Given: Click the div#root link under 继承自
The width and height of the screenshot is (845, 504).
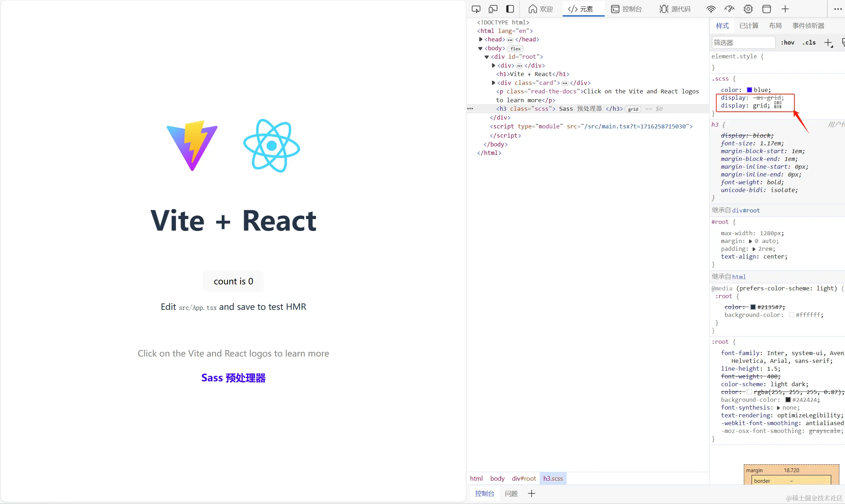Looking at the screenshot, I should click(746, 210).
